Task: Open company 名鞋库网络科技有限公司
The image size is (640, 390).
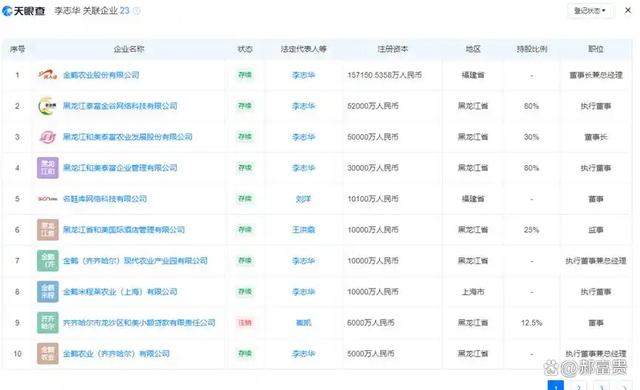Action: (x=105, y=199)
